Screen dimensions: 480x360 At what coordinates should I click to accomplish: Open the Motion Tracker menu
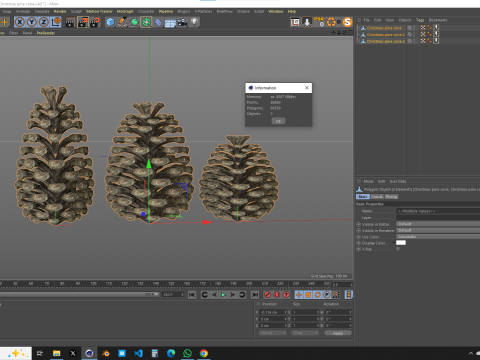click(99, 11)
